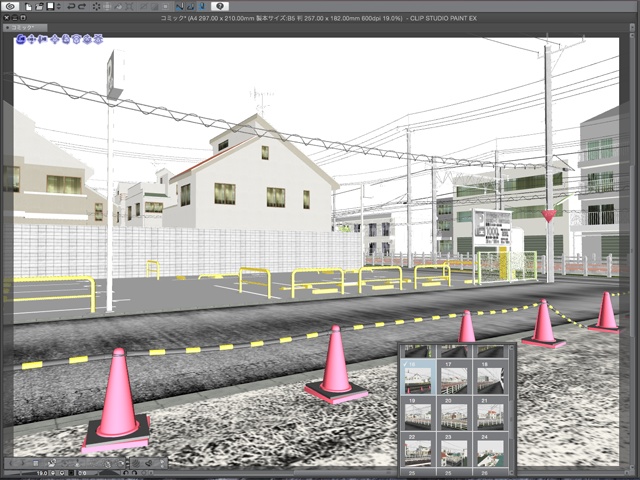Click the second blue camera-pan manipulator icon
640x480 pixels.
[31, 40]
